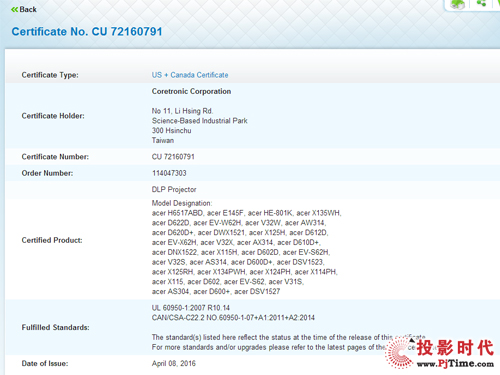Click the order number 114047303

point(169,173)
